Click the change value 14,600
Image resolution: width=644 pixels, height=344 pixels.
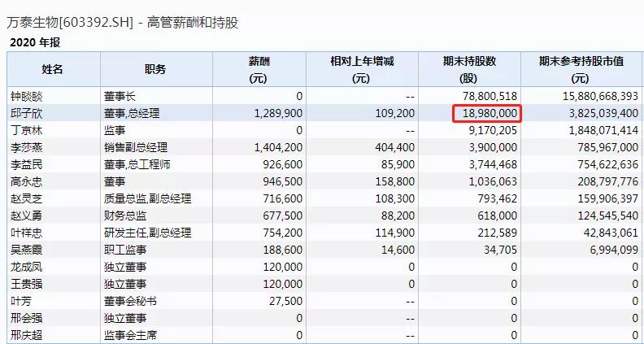tap(398, 250)
